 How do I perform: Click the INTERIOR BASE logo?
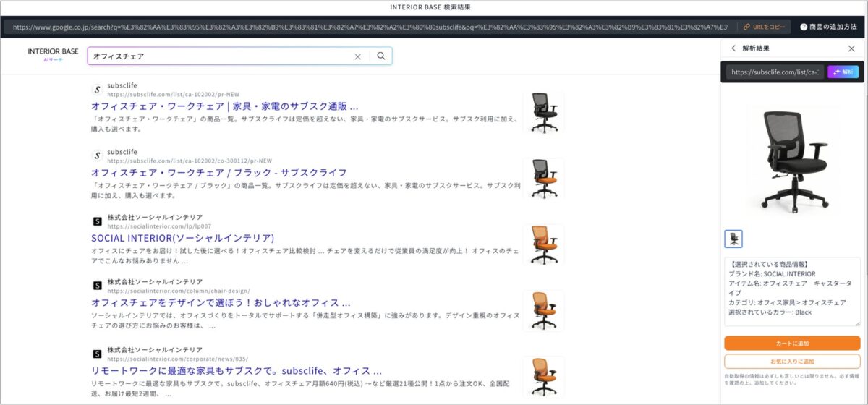(53, 54)
